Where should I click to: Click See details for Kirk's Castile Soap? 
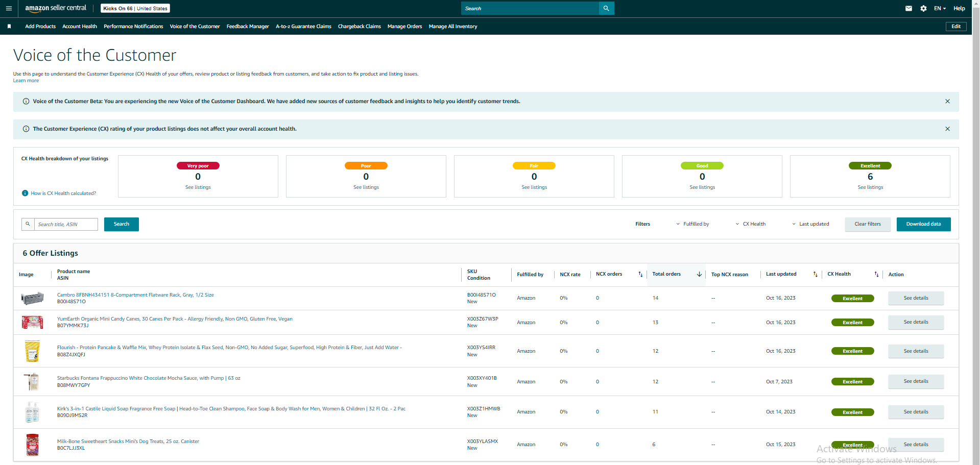click(x=916, y=412)
